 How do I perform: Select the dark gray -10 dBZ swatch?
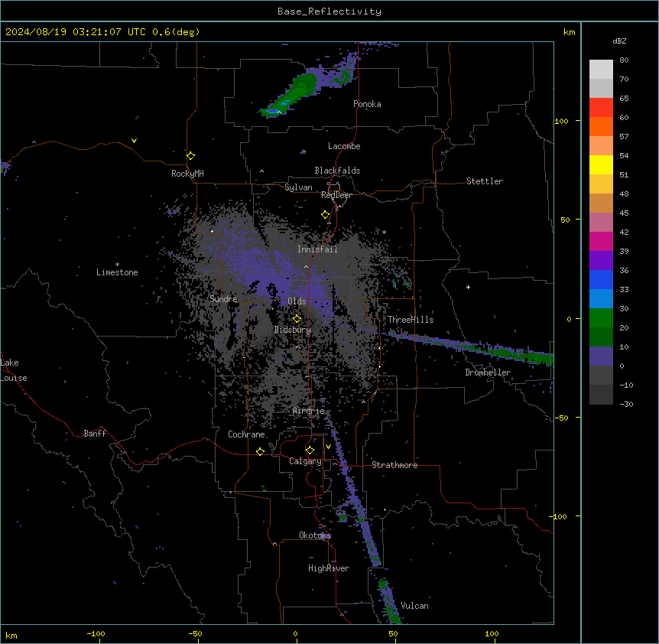pyautogui.click(x=601, y=395)
